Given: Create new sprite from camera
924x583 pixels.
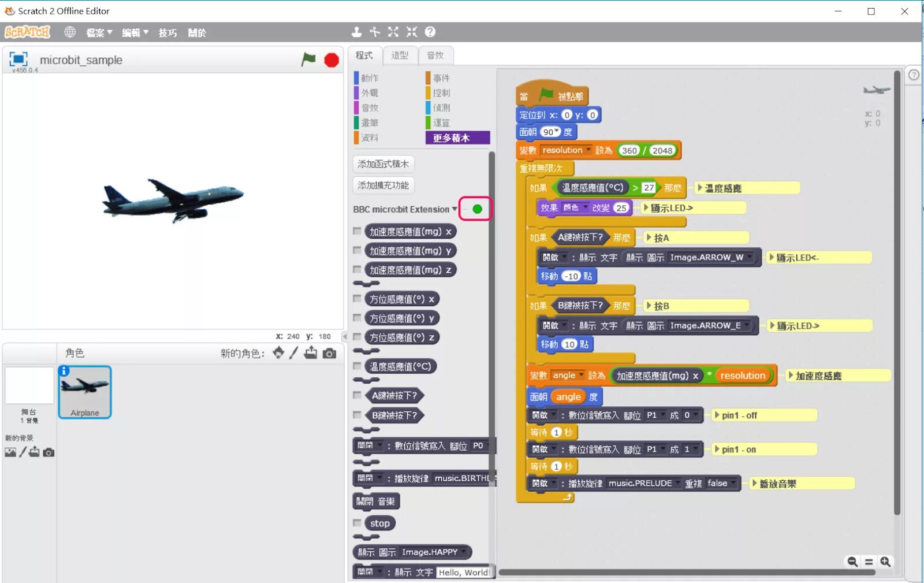Looking at the screenshot, I should (330, 353).
